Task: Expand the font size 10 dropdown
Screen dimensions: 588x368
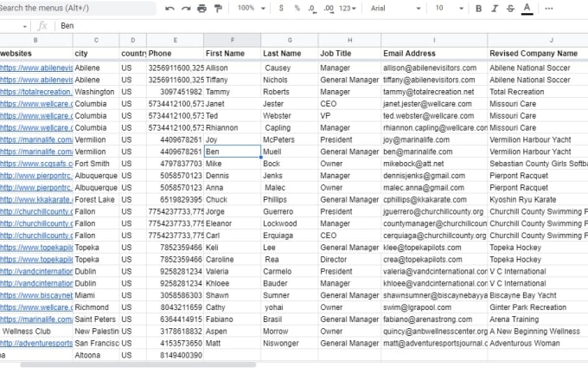Action: click(x=447, y=8)
